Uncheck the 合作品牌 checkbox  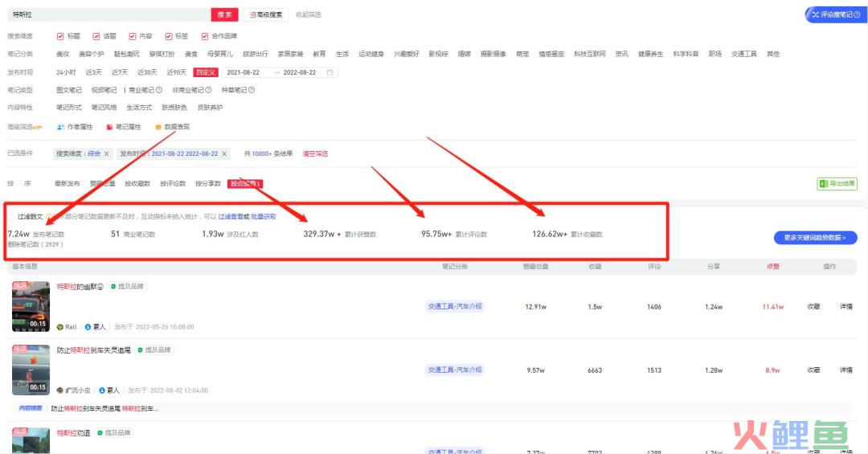point(205,36)
